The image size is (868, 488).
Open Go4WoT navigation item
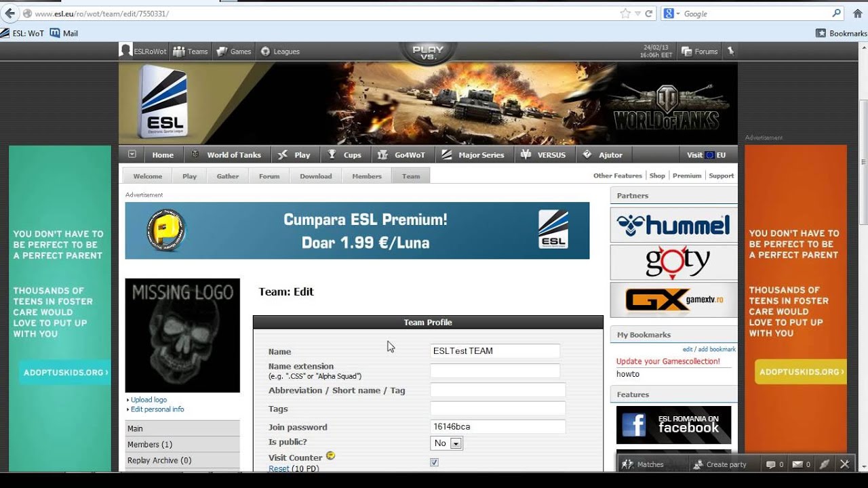(401, 155)
